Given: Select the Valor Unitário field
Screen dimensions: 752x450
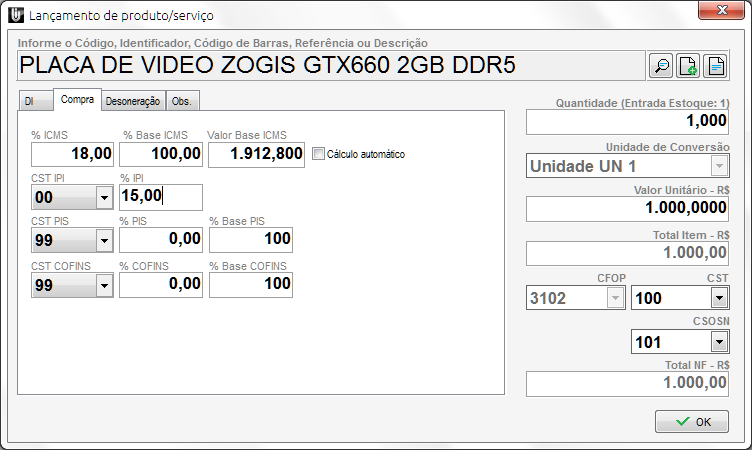Looking at the screenshot, I should (x=627, y=209).
